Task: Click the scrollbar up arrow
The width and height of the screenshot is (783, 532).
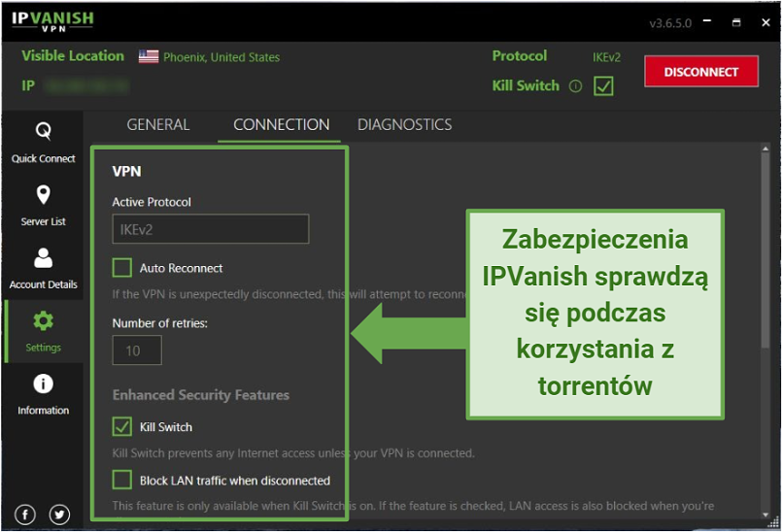Action: [x=765, y=149]
